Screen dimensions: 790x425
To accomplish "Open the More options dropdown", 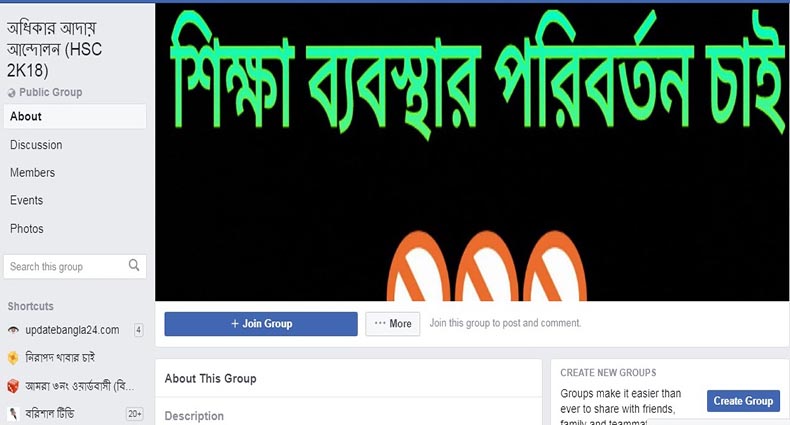I will tap(392, 324).
